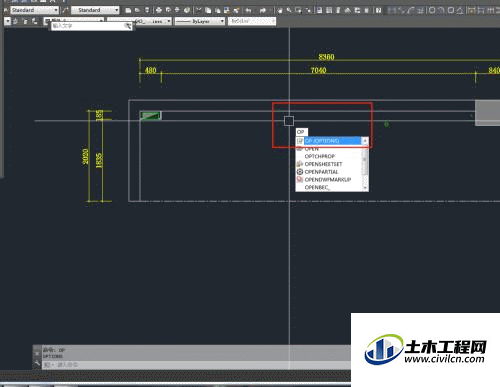Select OP (OPTIONS) in autocomplete list
This screenshot has width=500, height=387.
(x=332, y=141)
